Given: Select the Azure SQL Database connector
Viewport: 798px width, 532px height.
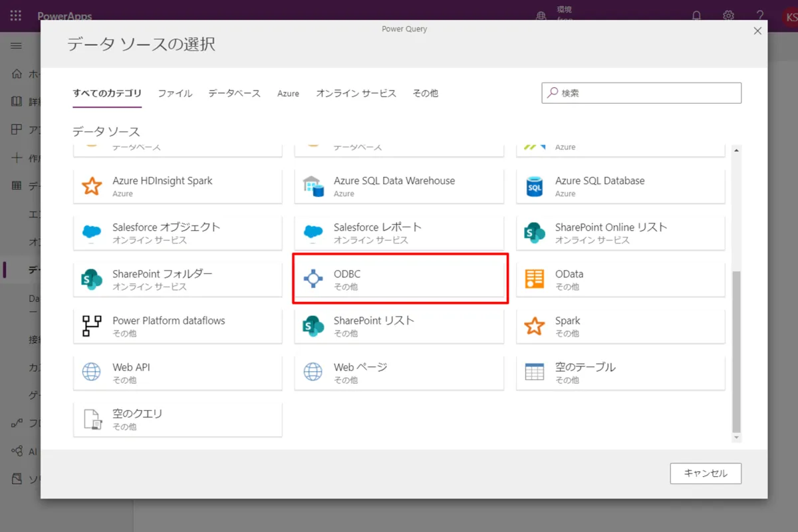Looking at the screenshot, I should pos(618,186).
